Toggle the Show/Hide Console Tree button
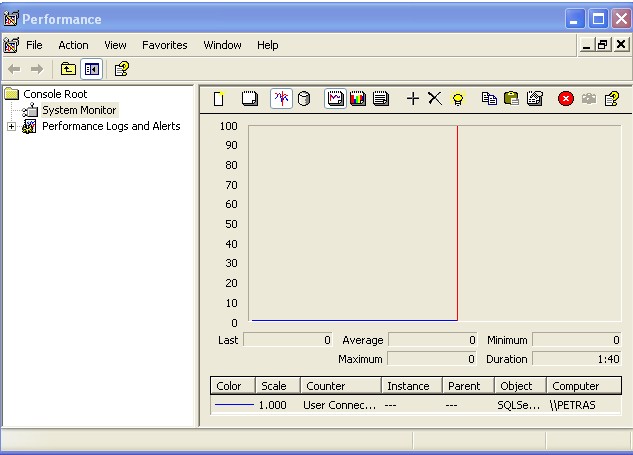This screenshot has width=633, height=455. [x=92, y=69]
